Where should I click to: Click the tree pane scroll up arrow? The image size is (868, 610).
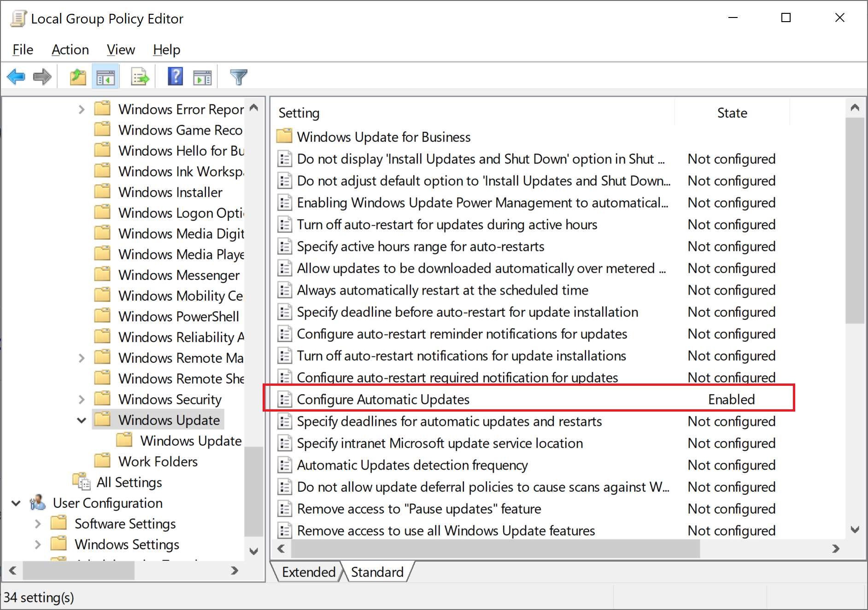click(x=253, y=108)
